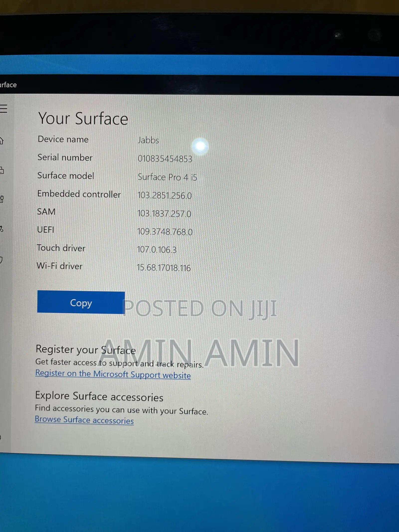Screen dimensions: 399x532
Task: Select SAM version 103.1837.257.0
Action: click(x=164, y=214)
